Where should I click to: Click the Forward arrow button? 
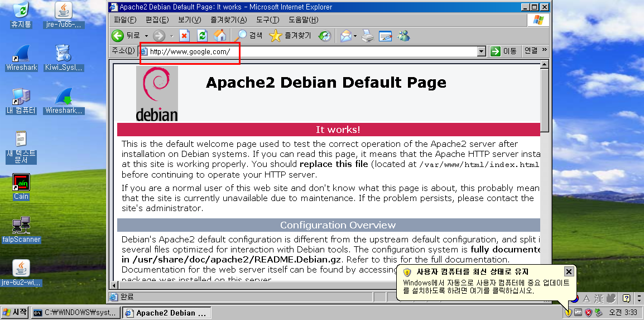(160, 36)
